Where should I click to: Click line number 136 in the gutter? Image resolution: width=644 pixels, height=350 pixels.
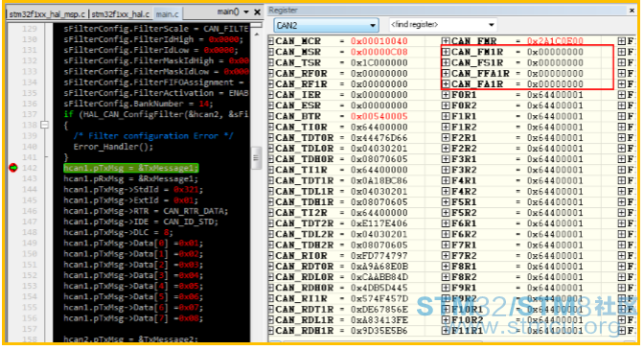[29, 104]
